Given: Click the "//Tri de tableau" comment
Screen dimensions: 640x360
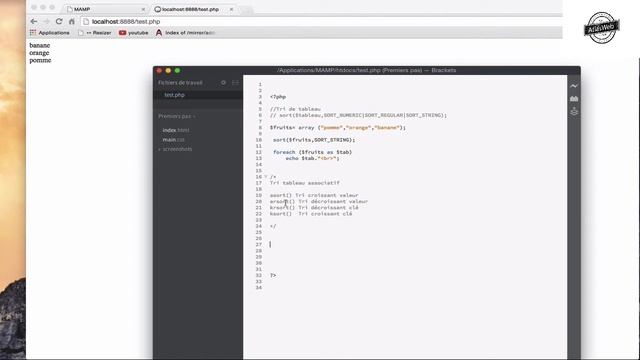Looking at the screenshot, I should (295, 109).
